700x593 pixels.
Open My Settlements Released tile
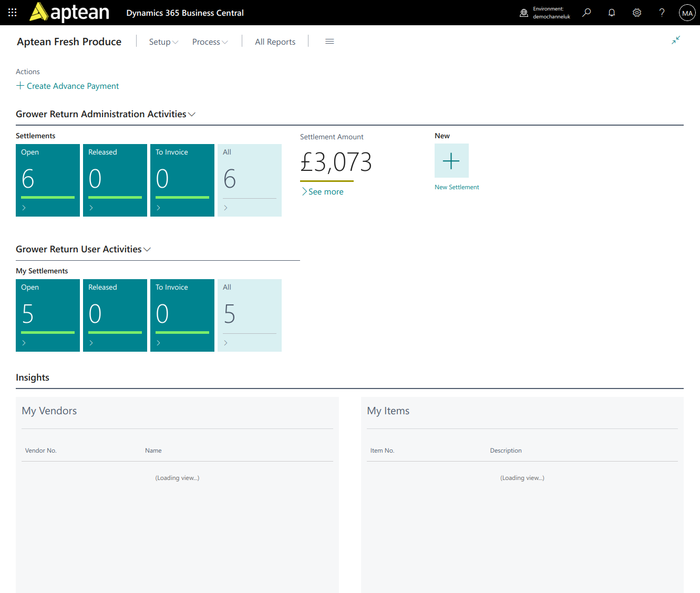115,315
